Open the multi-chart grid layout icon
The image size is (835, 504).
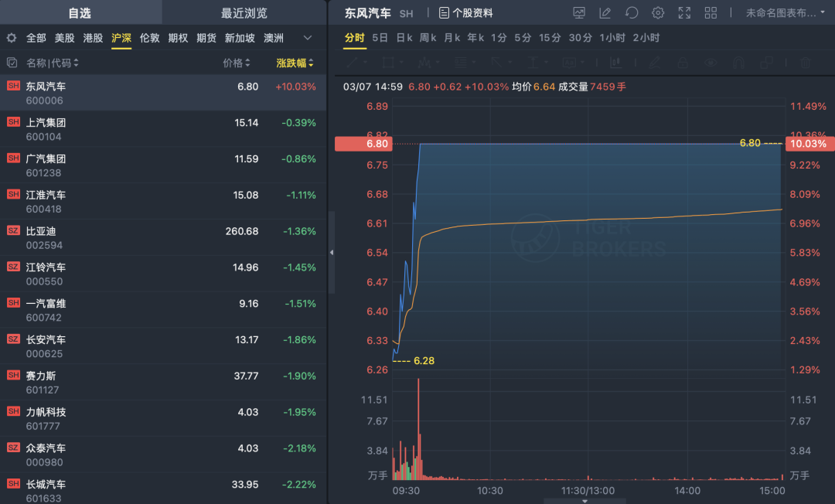(711, 13)
